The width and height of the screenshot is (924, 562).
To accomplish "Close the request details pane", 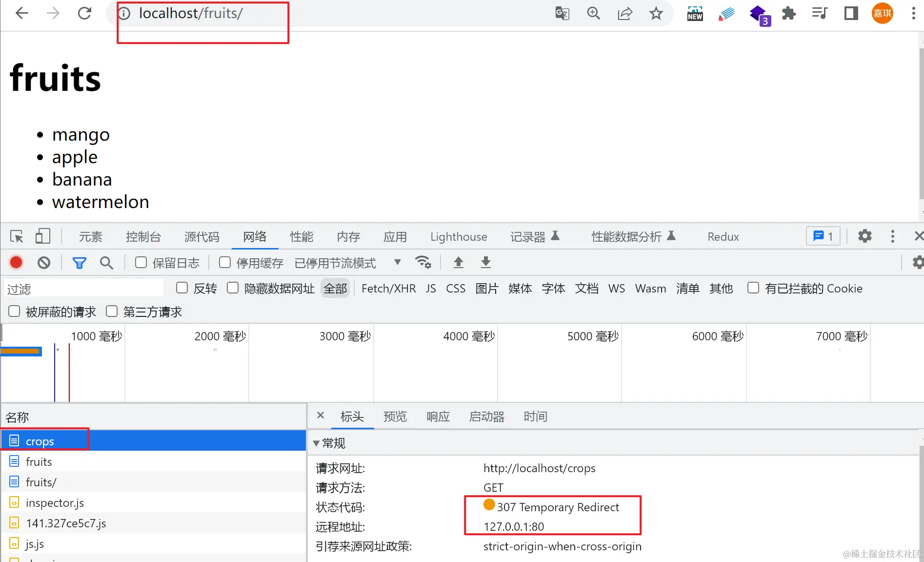I will (x=321, y=416).
